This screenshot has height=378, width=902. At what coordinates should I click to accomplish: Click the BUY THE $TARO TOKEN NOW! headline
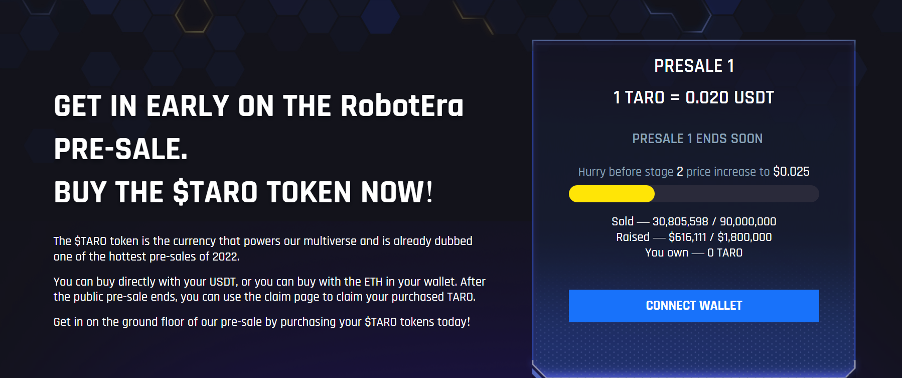click(243, 193)
